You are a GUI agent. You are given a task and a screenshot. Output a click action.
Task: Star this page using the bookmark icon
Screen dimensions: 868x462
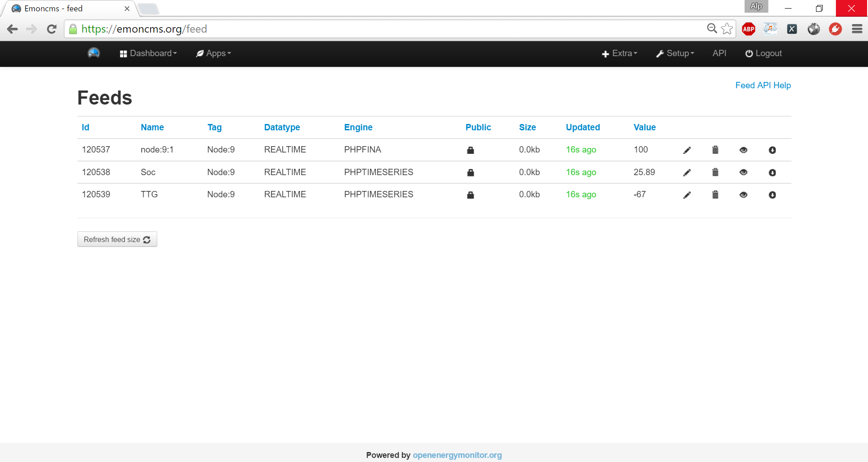click(x=727, y=29)
